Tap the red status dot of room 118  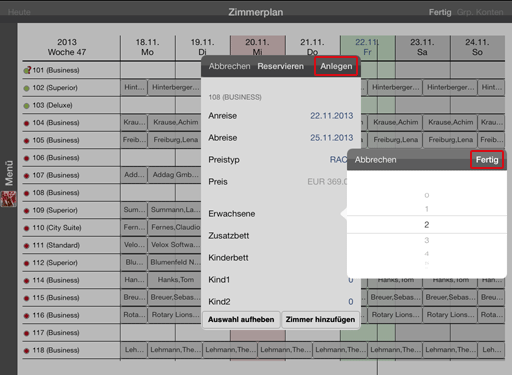(26, 351)
